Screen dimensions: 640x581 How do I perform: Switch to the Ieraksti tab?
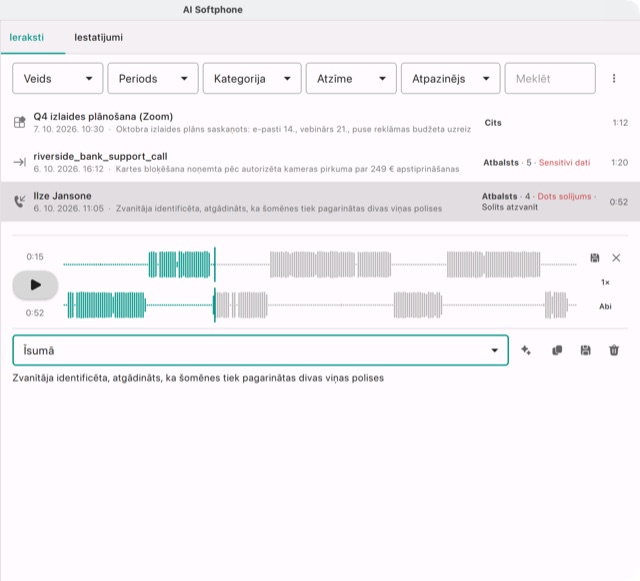(27, 38)
